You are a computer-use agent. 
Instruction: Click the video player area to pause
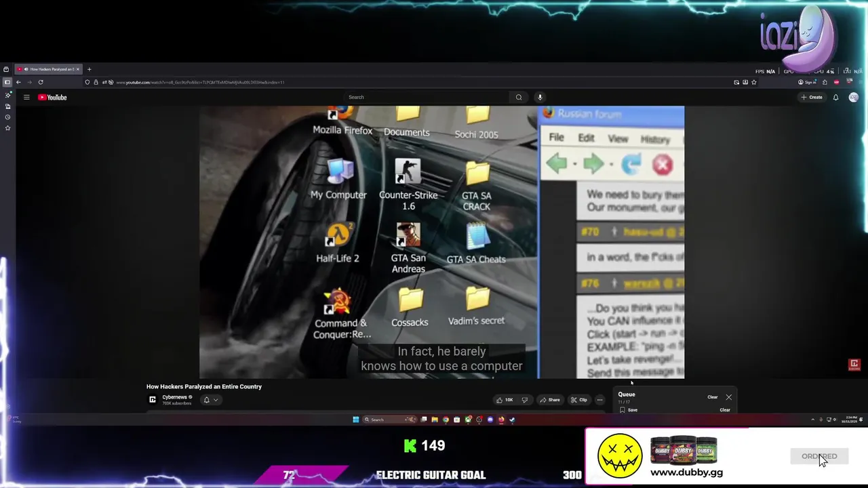tap(441, 242)
